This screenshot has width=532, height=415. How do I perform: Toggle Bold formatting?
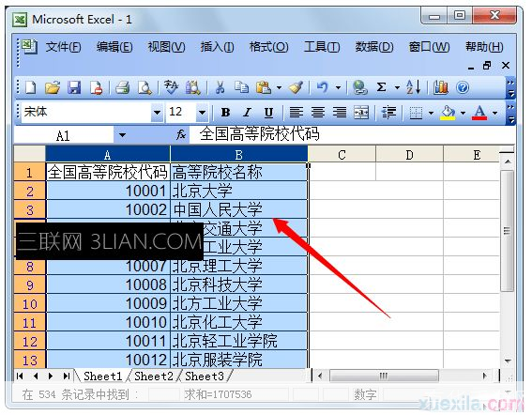[x=225, y=112]
